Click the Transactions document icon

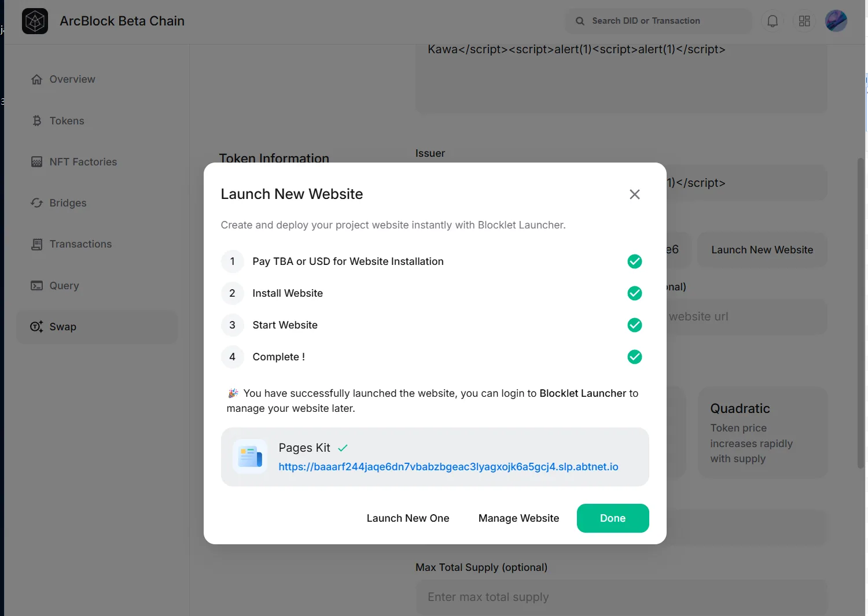(36, 244)
